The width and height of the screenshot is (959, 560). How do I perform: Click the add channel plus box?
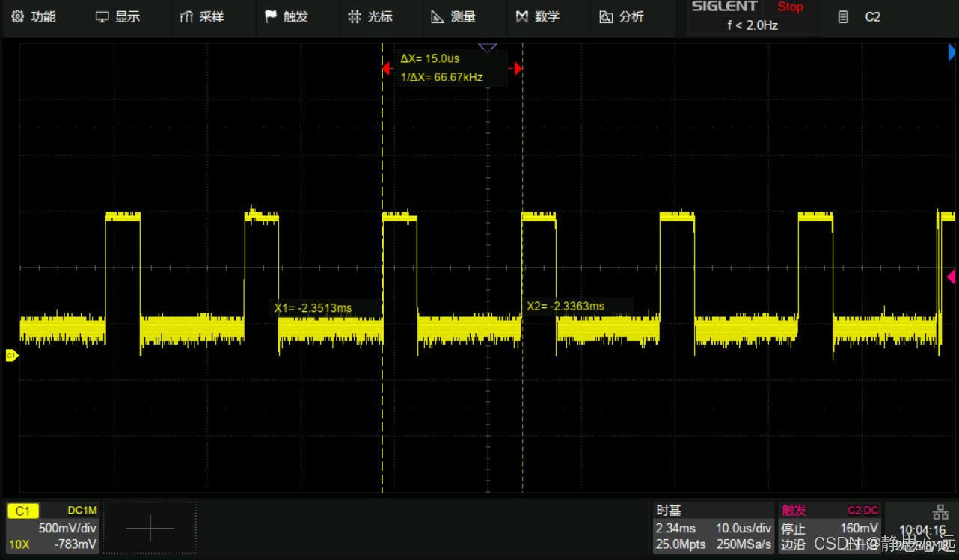[150, 528]
